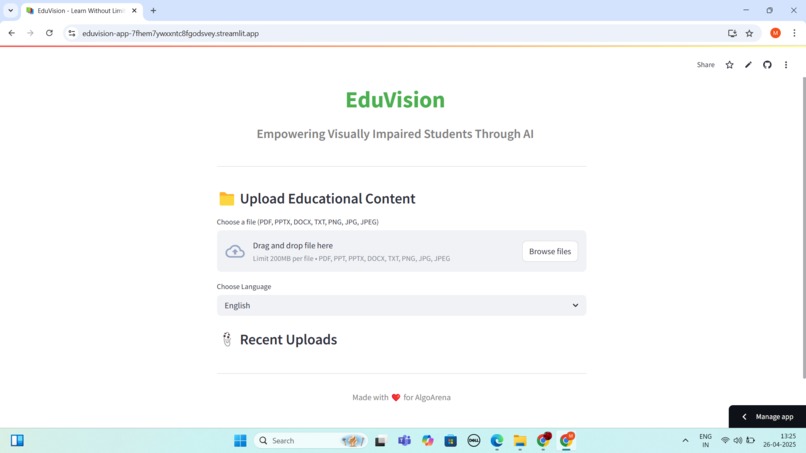Select the EduVision browser tab
The image size is (806, 453).
point(81,11)
